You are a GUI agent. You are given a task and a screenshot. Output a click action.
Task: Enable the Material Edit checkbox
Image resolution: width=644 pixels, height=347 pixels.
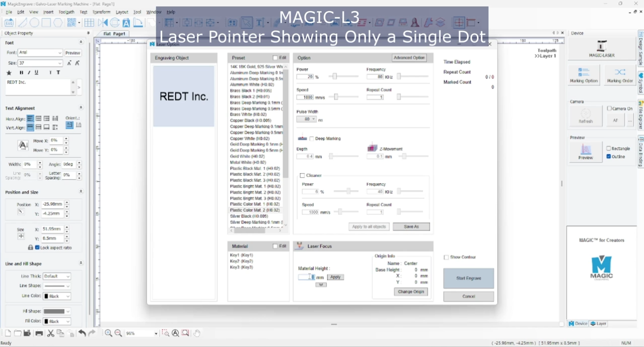[275, 246]
